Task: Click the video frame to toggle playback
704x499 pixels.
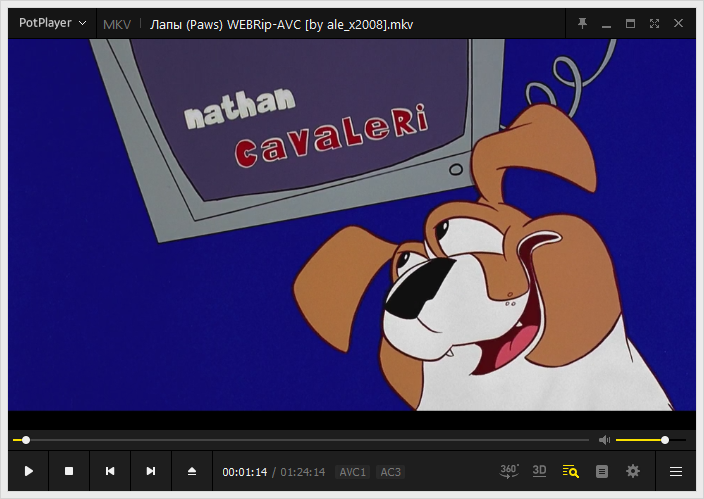Action: [x=352, y=225]
